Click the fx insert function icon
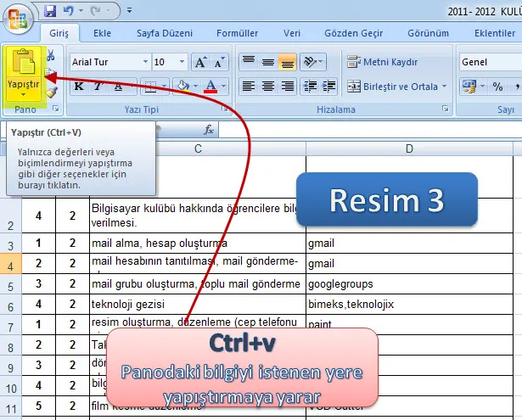 click(209, 130)
